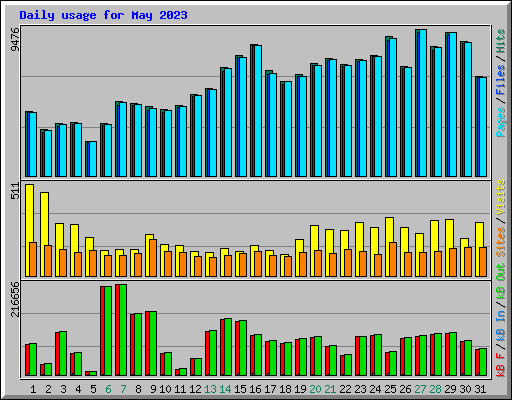This screenshot has height=400, width=512.
Task: Click day label 19 on the x-axis
Action: pyautogui.click(x=300, y=389)
